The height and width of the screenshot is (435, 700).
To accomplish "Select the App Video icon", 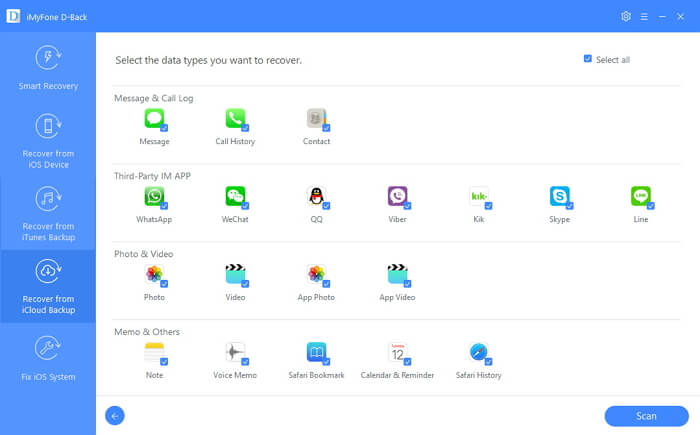I will pyautogui.click(x=397, y=274).
